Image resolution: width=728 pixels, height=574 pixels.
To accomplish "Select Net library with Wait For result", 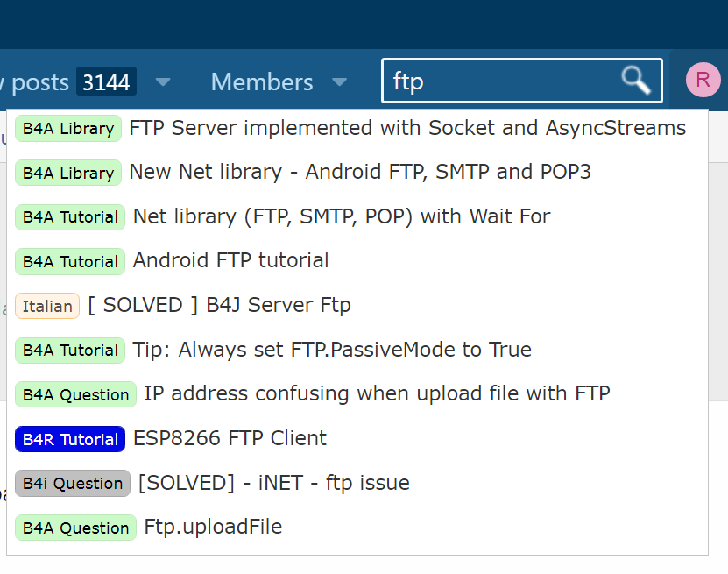I will [342, 216].
